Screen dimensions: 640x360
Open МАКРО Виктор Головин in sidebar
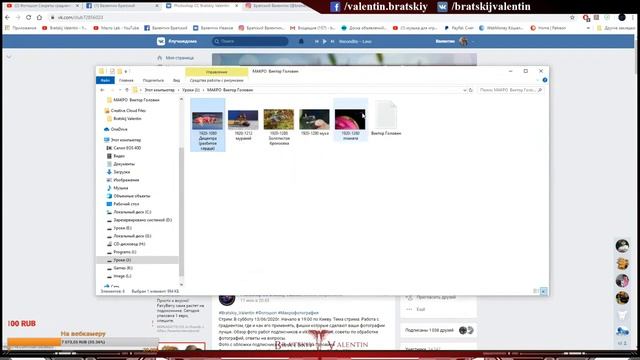[x=136, y=100]
